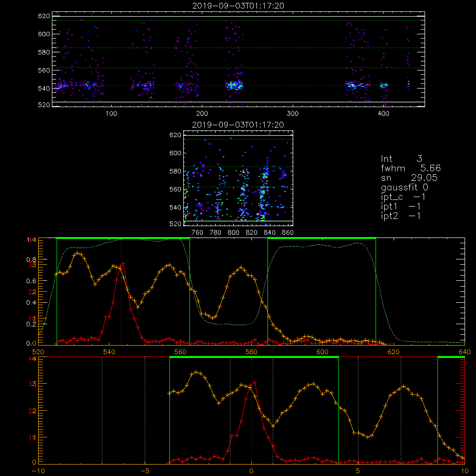This screenshot has width=476, height=476.
Task: Click the '760' x-axis label of middle image
Action: pos(198,233)
